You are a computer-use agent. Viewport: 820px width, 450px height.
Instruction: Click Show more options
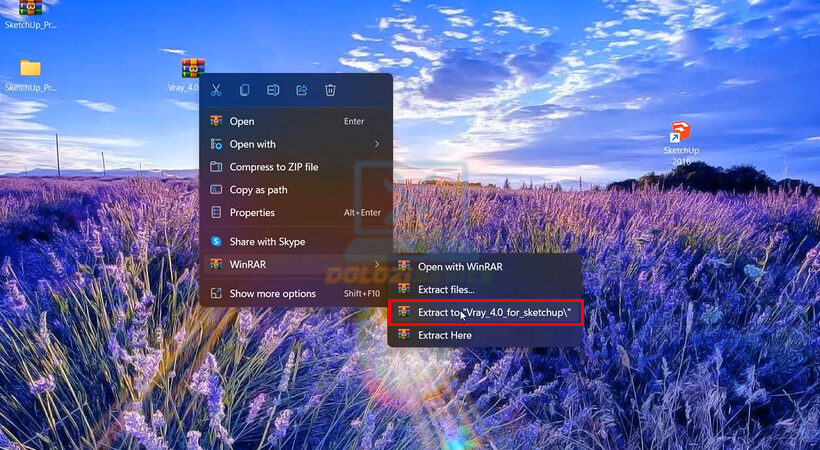click(272, 294)
